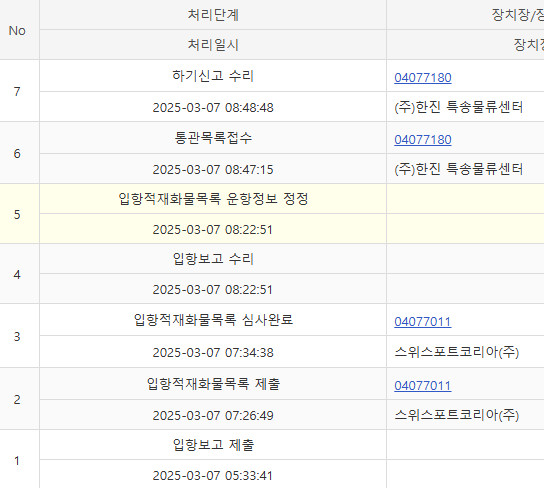This screenshot has height=488, width=544.
Task: Click the 처리일시 column header
Action: coord(213,45)
